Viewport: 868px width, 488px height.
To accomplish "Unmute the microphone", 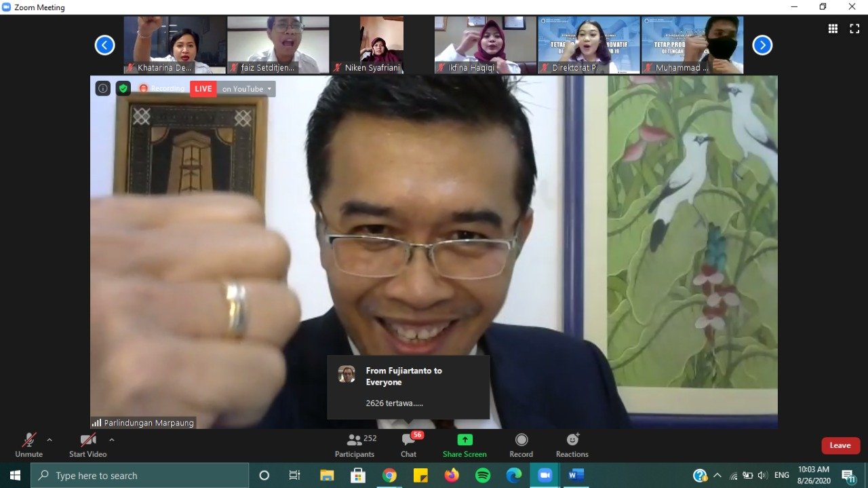I will click(x=28, y=445).
